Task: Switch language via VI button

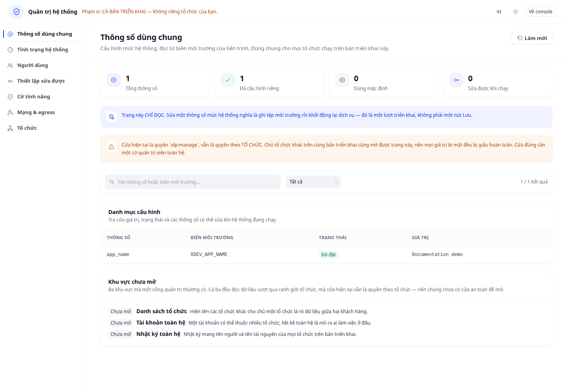Action: pos(499,12)
